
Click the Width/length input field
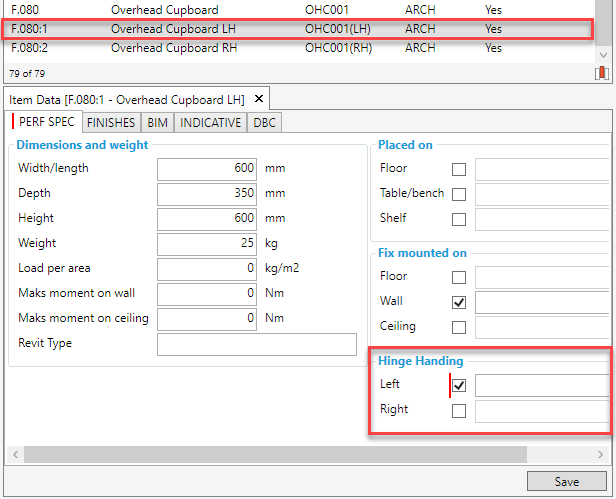click(x=207, y=169)
